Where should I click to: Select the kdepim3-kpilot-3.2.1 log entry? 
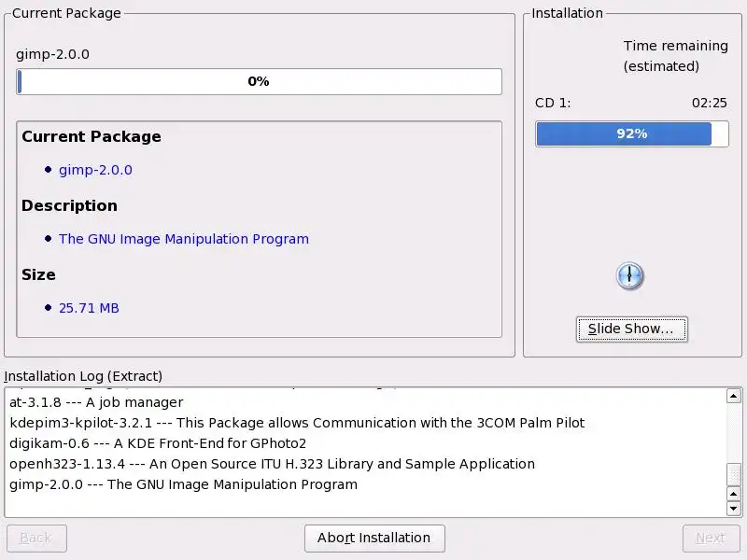tap(297, 423)
